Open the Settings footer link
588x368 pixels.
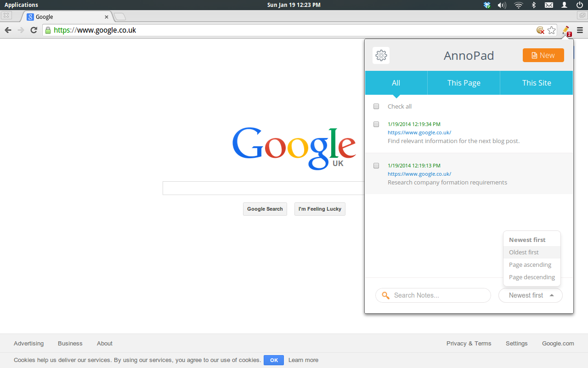coord(517,344)
